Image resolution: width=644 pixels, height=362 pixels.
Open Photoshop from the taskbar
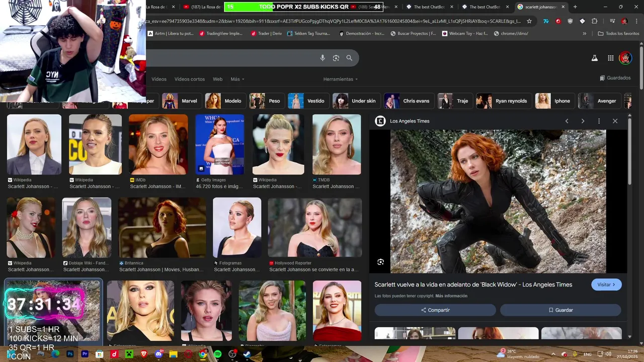coord(70,354)
